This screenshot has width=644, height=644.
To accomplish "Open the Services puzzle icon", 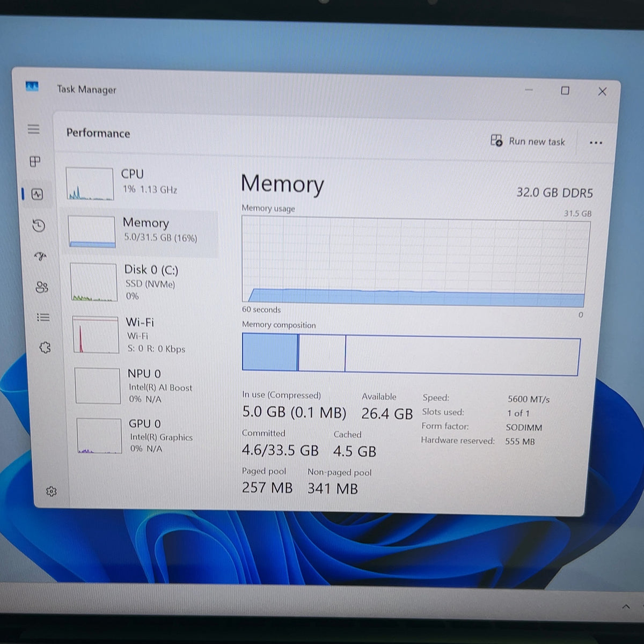I will [x=45, y=347].
